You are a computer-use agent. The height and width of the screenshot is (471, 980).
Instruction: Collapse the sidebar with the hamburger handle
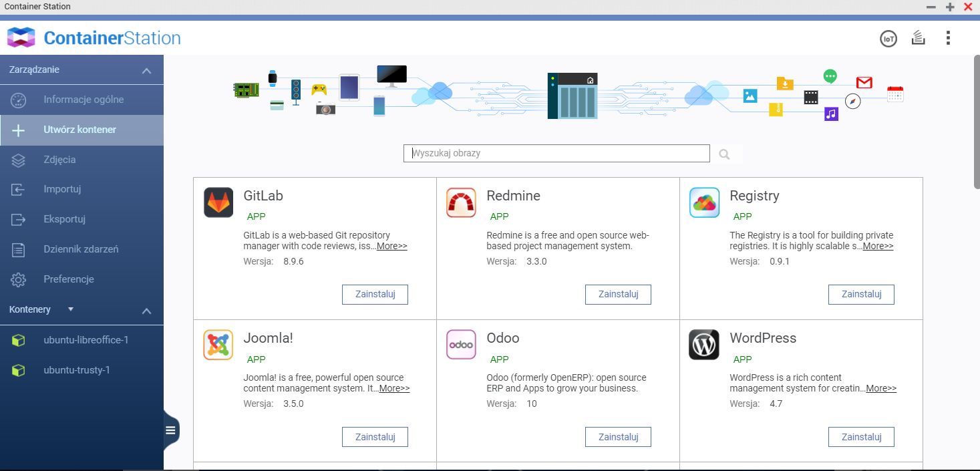pyautogui.click(x=170, y=430)
